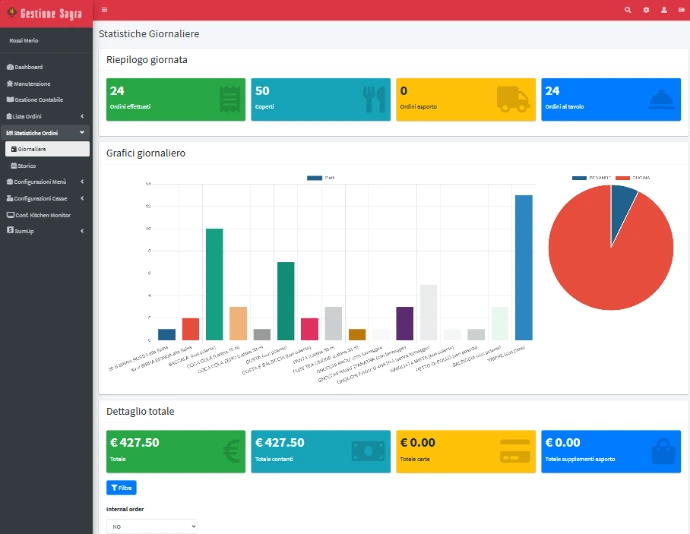Screen dimensions: 690x534
Task: Open search via magnifier icon
Action: [x=628, y=9]
